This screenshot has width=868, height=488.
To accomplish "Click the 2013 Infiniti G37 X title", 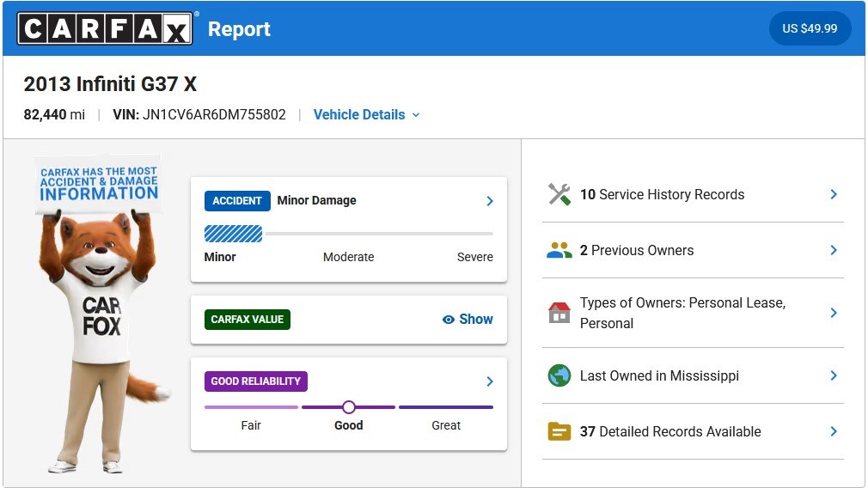I will click(x=110, y=84).
